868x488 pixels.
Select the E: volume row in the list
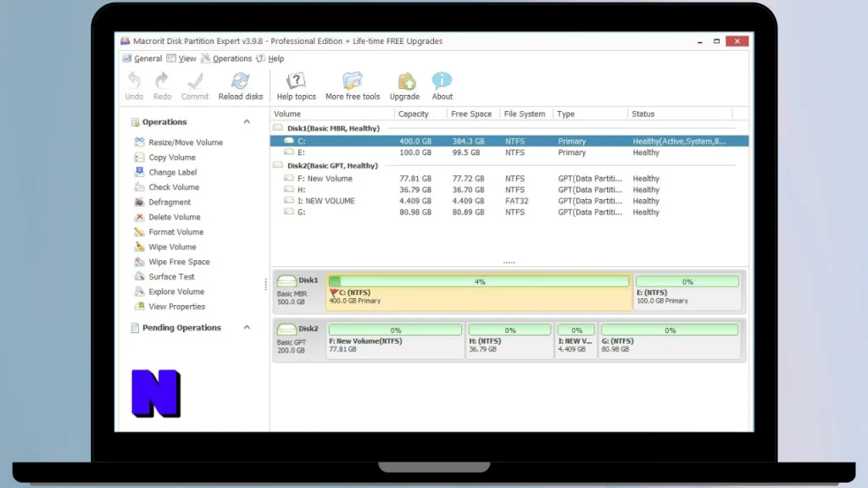pos(509,152)
